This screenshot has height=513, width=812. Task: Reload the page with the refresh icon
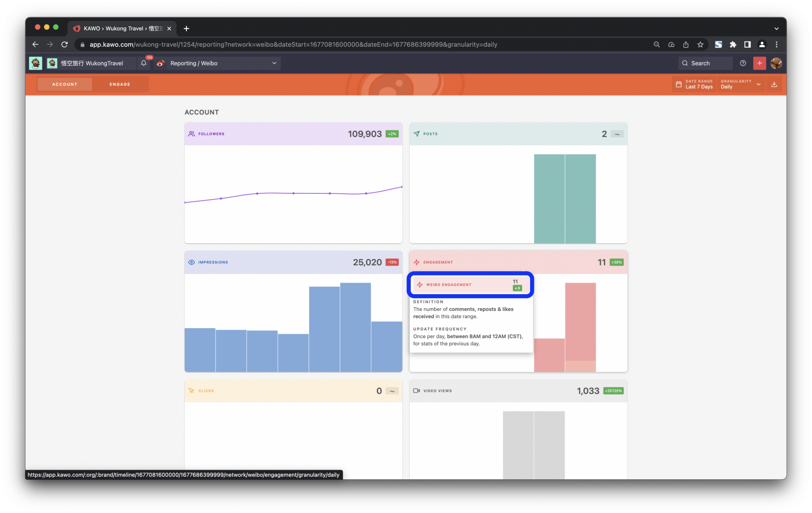click(65, 44)
